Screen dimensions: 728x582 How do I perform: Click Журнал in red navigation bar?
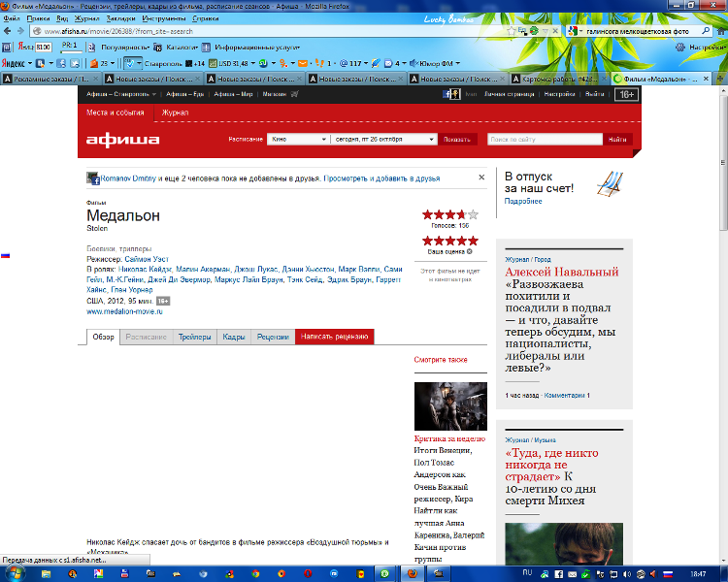pyautogui.click(x=175, y=113)
